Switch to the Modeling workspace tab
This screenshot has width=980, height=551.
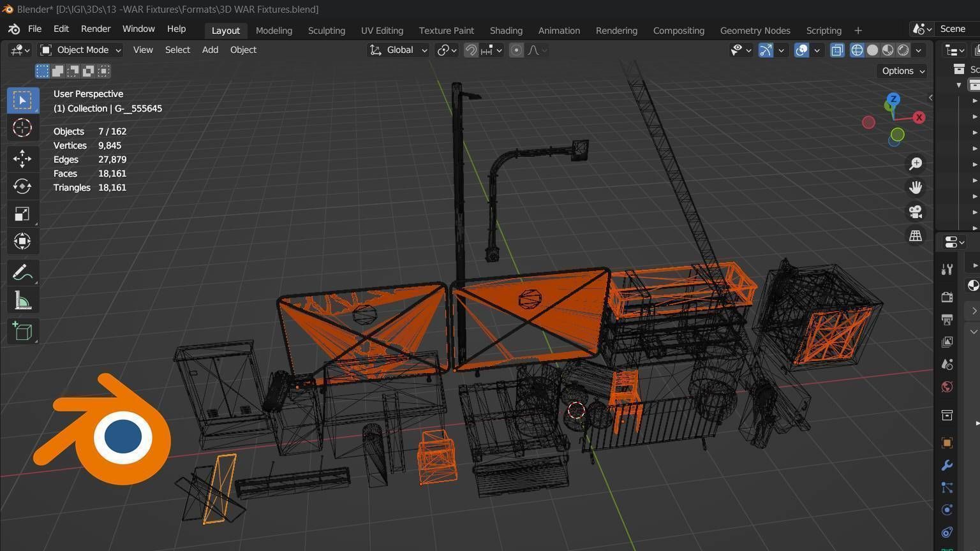click(274, 31)
